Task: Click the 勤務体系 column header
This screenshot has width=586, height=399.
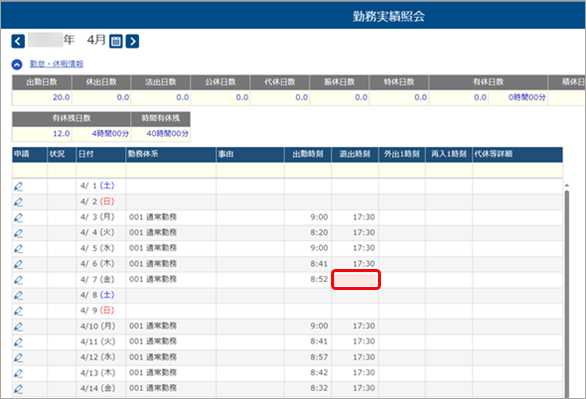Action: [x=171, y=154]
